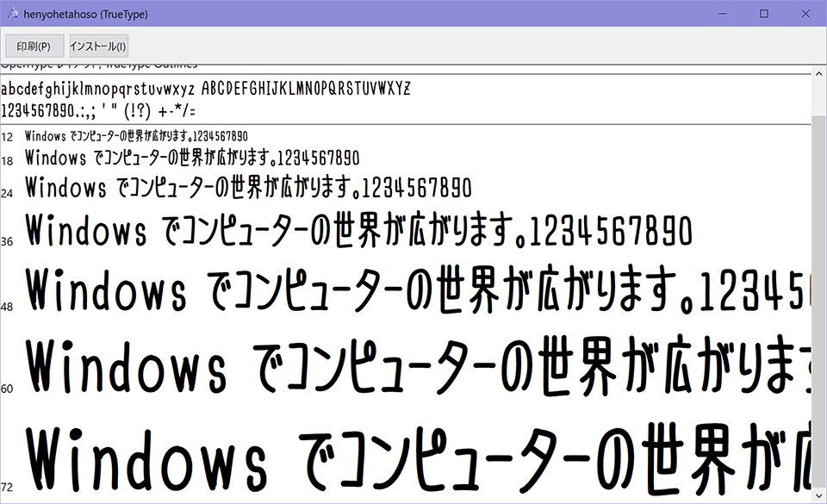
Task: Click the henyohetahoso (TrueType) title text
Action: (85, 15)
